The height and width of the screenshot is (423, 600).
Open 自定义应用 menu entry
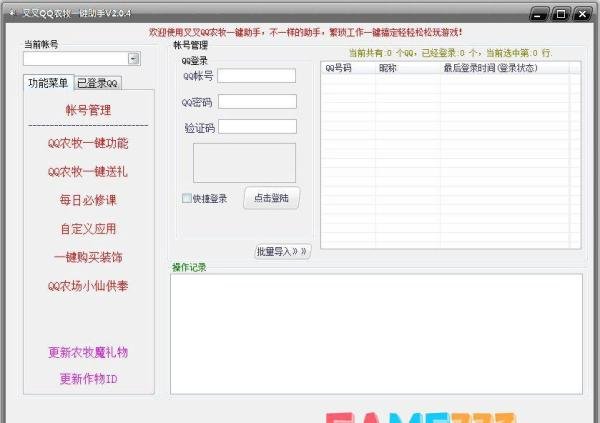tap(88, 229)
